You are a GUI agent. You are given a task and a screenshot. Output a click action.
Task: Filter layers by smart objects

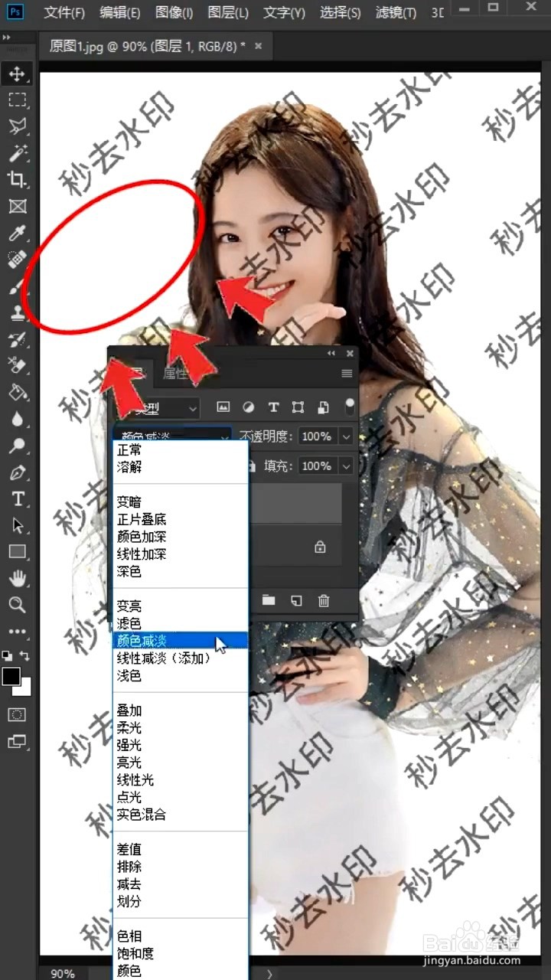pos(324,407)
